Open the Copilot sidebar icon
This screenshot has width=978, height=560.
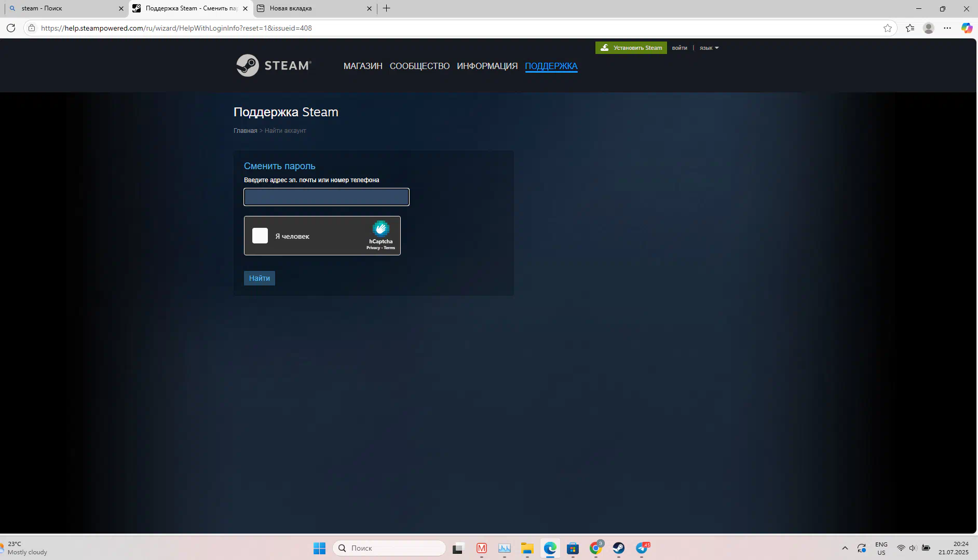pyautogui.click(x=967, y=28)
